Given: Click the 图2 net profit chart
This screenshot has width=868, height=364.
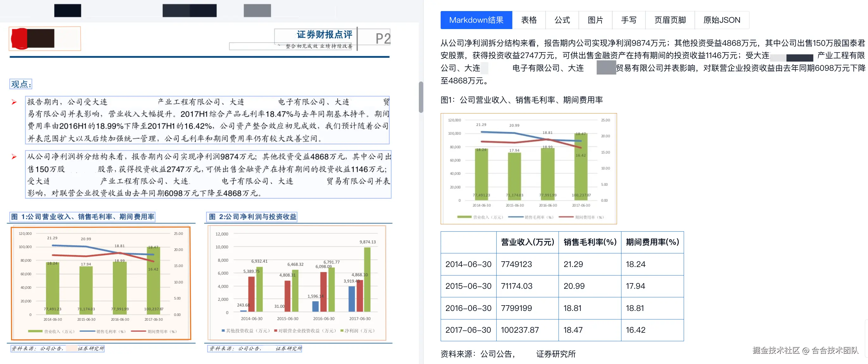Looking at the screenshot, I should pos(297,283).
